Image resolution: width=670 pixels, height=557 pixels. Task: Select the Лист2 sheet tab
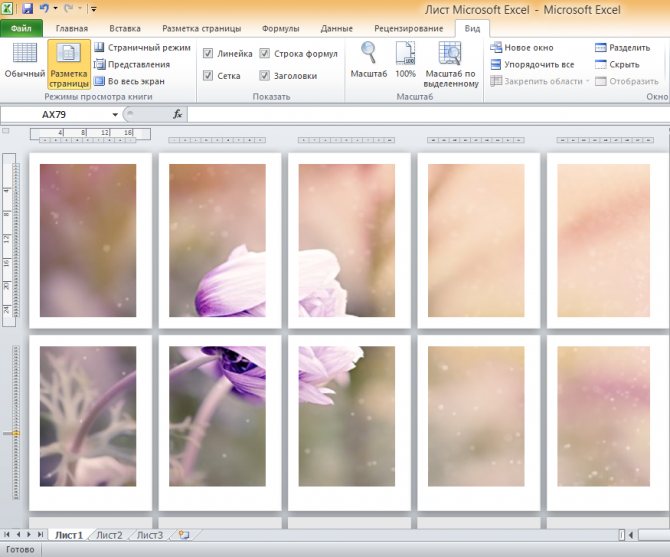(109, 535)
